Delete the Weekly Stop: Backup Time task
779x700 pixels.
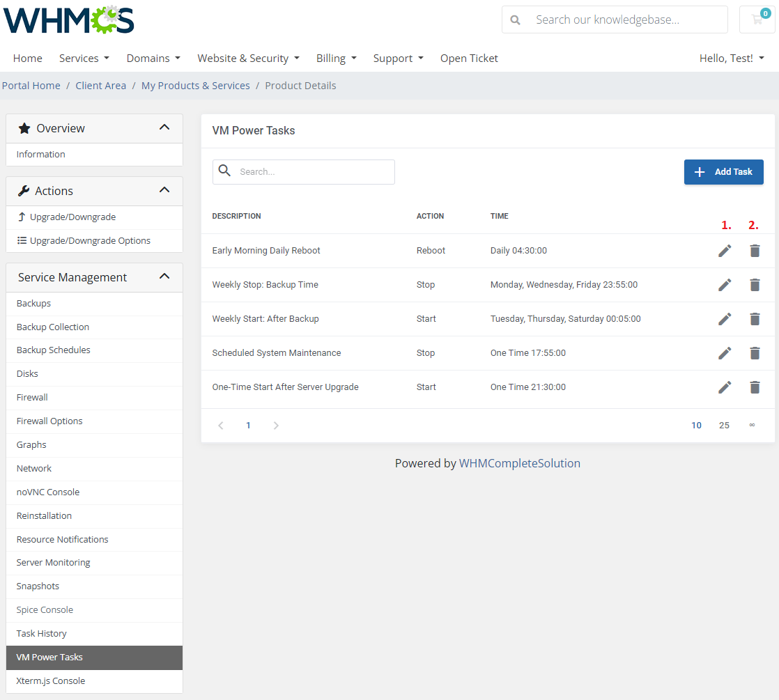755,285
